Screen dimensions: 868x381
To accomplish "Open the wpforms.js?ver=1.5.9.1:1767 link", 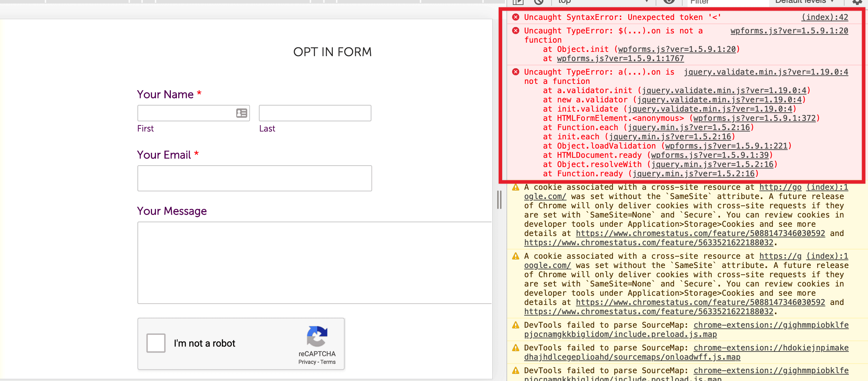I will (x=620, y=58).
